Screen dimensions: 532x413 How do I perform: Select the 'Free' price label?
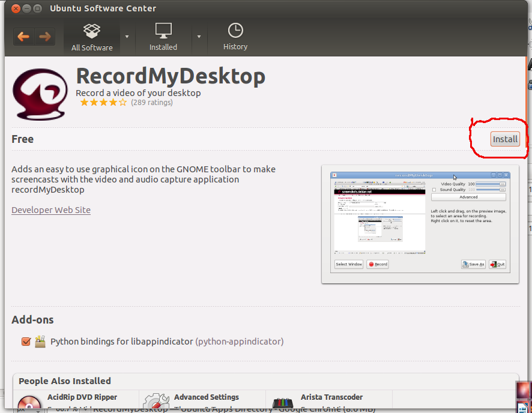click(x=22, y=139)
